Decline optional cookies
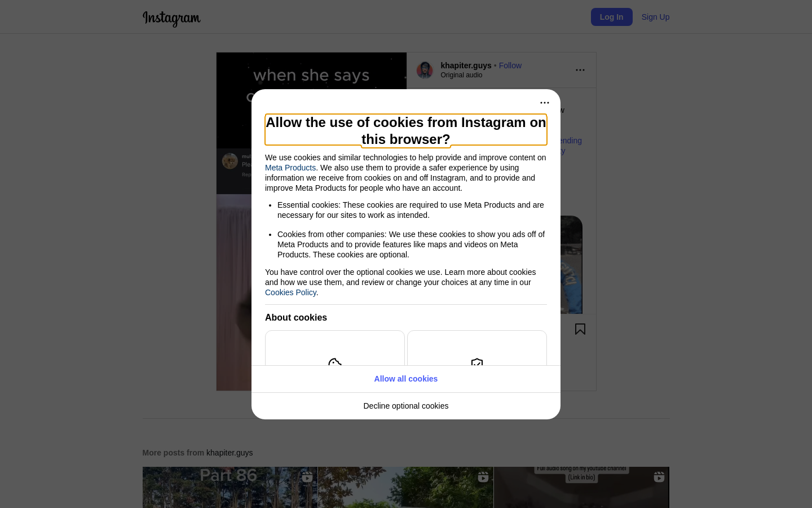The height and width of the screenshot is (508, 812). [x=406, y=406]
